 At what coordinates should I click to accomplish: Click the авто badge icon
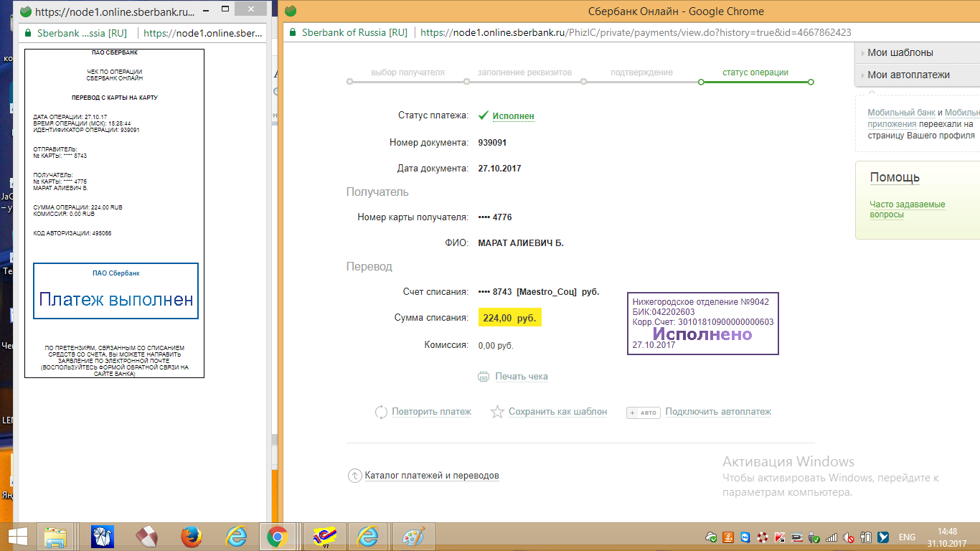coord(643,413)
